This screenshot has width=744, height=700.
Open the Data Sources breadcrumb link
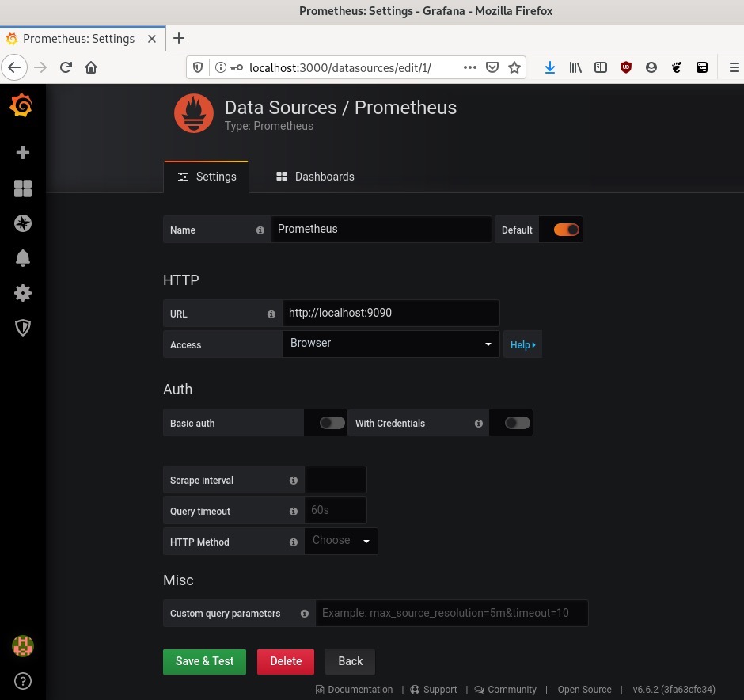pos(280,108)
